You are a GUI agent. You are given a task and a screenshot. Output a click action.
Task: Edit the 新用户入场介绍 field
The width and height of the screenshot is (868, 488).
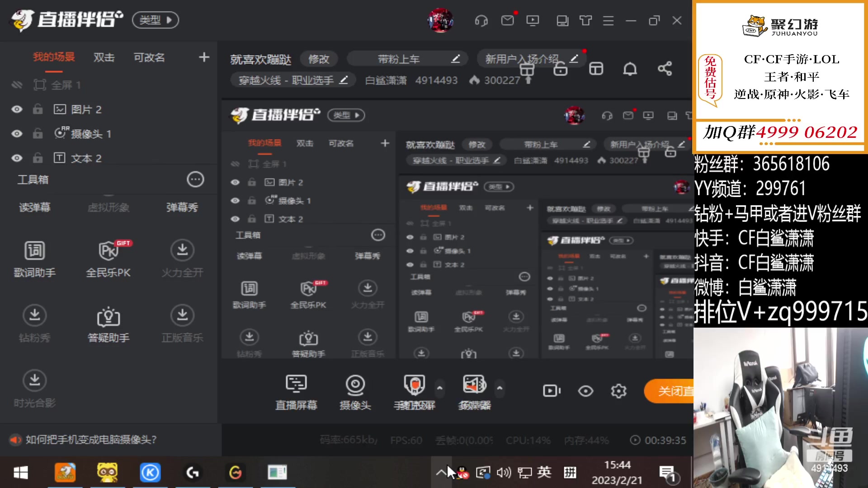click(531, 59)
